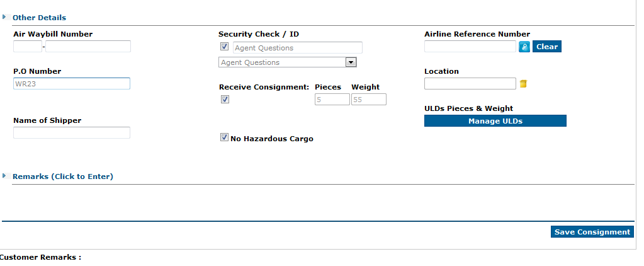
Task: Uncheck the Security Check checkbox
Action: point(224,47)
